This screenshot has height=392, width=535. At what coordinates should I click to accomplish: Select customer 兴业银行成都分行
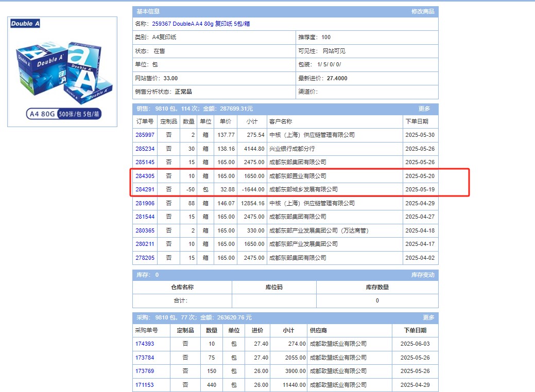coord(292,149)
